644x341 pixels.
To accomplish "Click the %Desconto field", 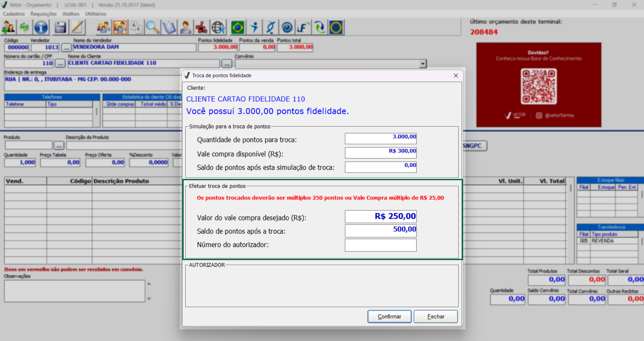I will click(149, 163).
